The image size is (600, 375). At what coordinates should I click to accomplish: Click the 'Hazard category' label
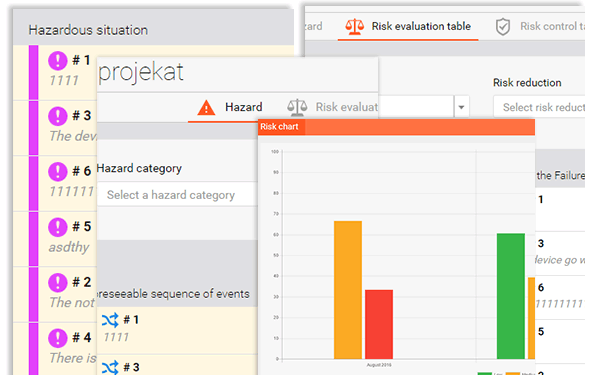(x=139, y=168)
